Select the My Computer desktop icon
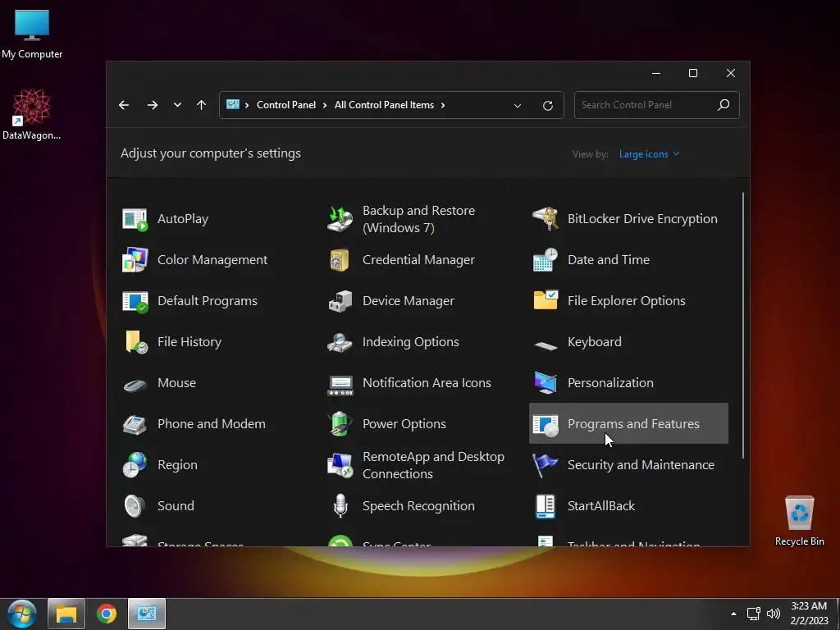This screenshot has width=840, height=630. coord(32,34)
